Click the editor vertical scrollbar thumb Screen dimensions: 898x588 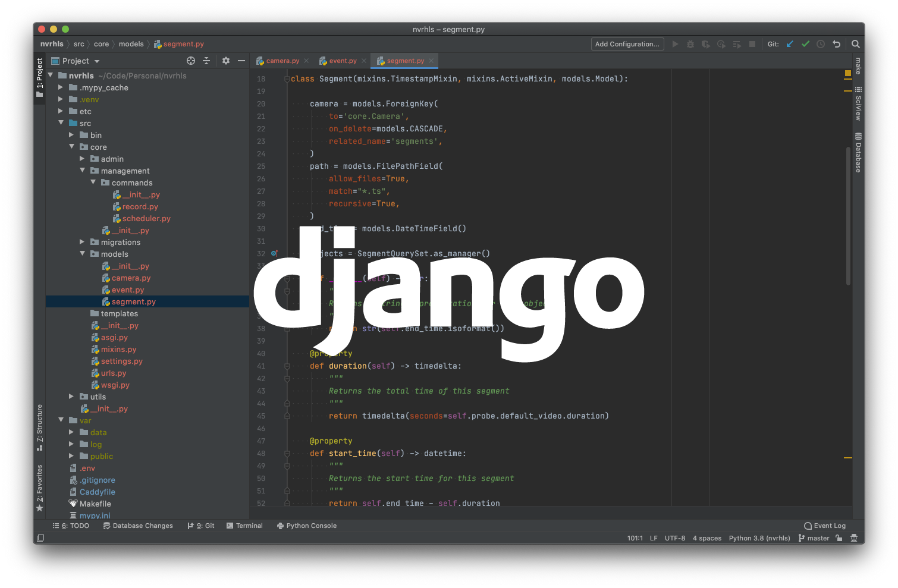tap(848, 215)
